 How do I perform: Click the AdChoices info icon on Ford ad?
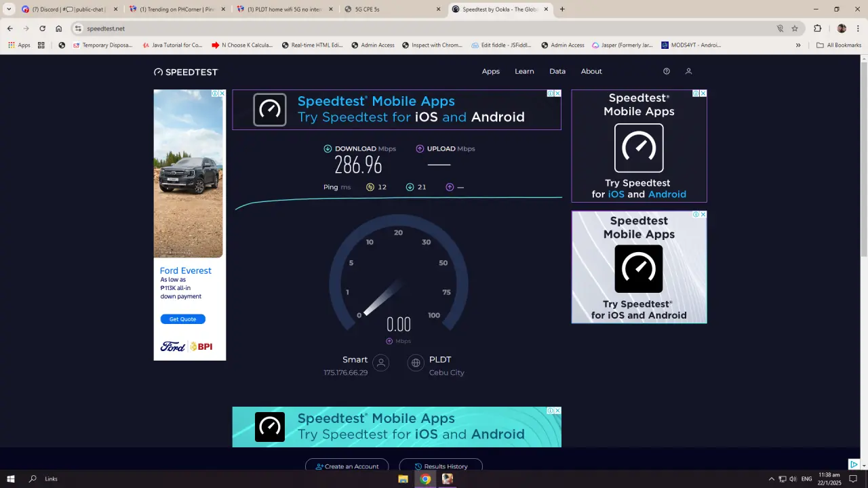tap(214, 94)
